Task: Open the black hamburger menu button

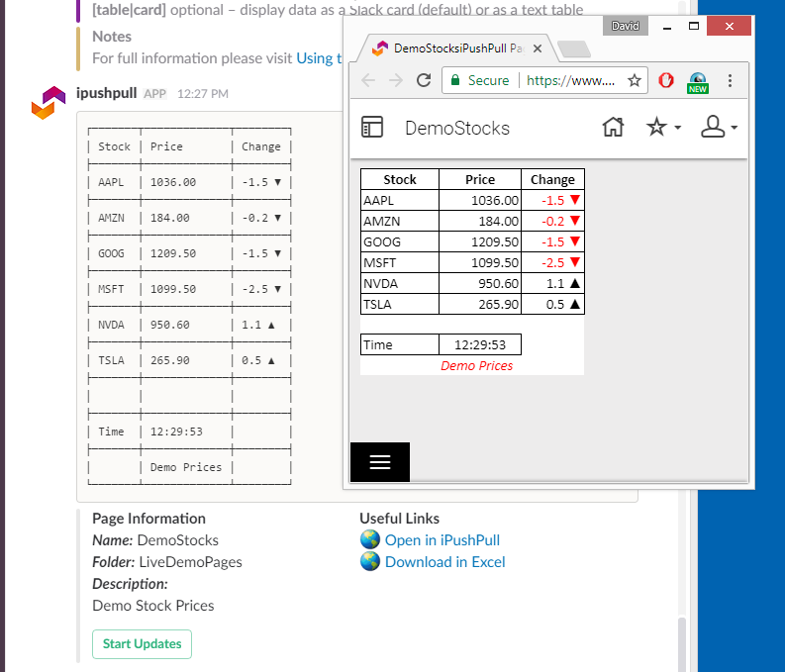Action: pyautogui.click(x=380, y=462)
